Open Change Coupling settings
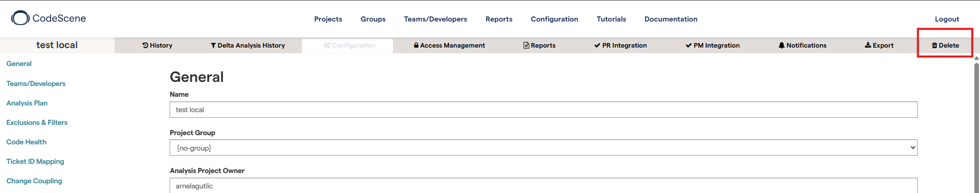This screenshot has width=980, height=193. (x=34, y=181)
